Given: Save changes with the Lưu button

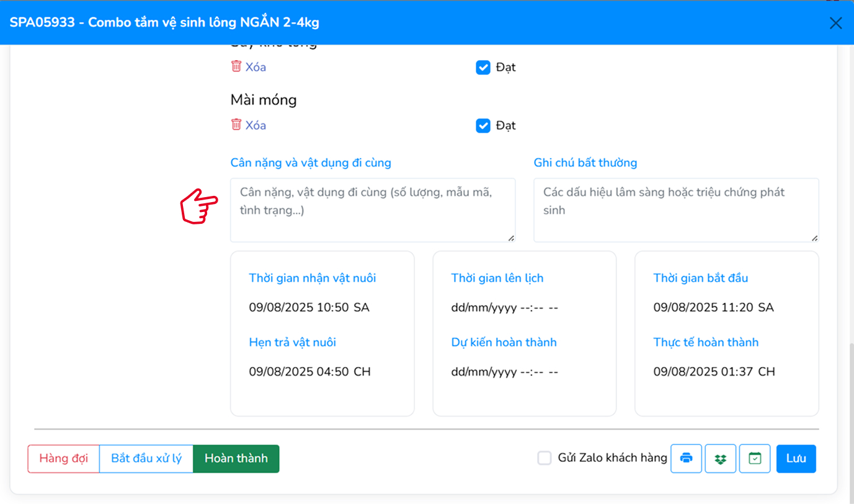Looking at the screenshot, I should 796,458.
